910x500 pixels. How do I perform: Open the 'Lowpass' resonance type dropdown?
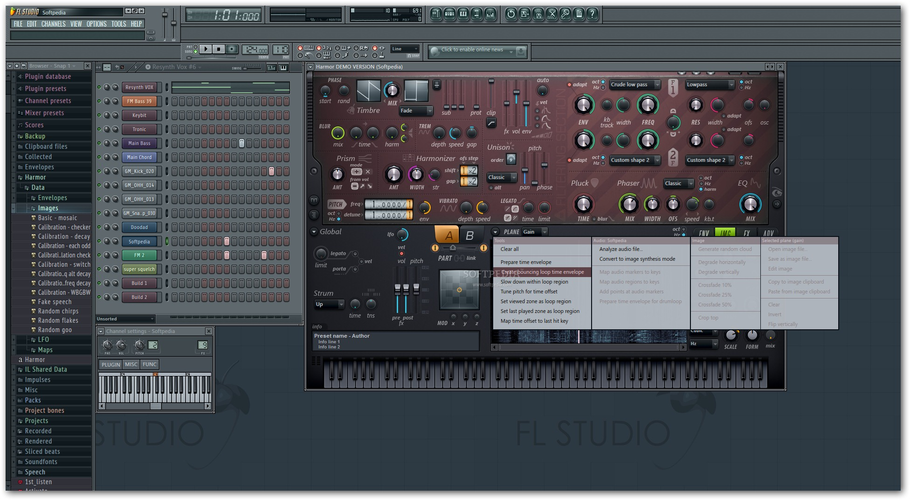coord(710,85)
